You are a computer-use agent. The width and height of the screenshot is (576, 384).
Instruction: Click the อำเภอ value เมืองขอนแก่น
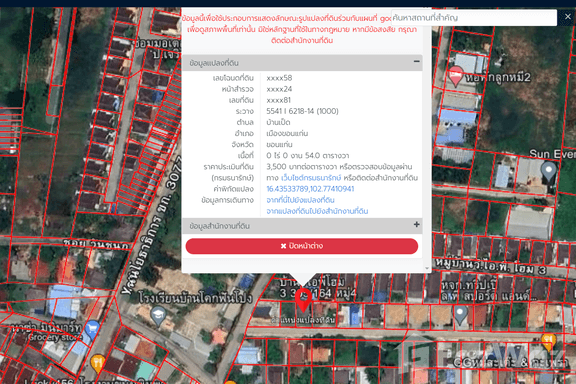coord(287,133)
